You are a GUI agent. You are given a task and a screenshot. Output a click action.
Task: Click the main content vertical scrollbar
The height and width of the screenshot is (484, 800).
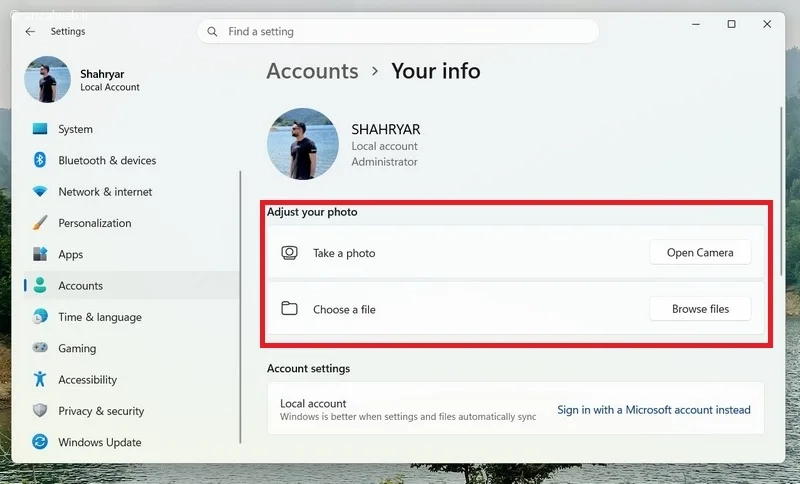781,191
